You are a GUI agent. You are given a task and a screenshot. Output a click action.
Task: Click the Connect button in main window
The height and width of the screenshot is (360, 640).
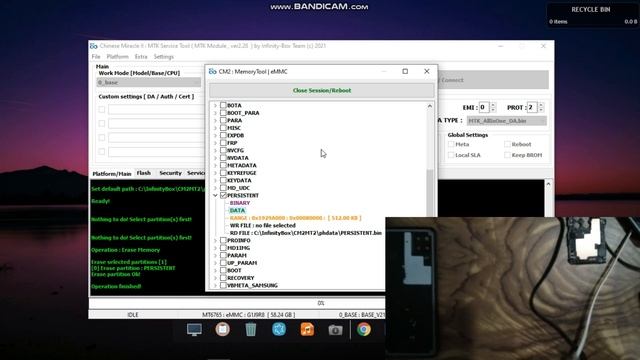coord(493,80)
